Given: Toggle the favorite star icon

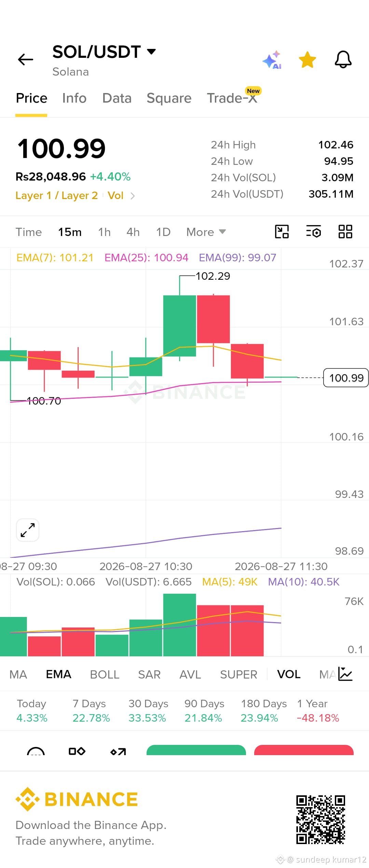Looking at the screenshot, I should pyautogui.click(x=307, y=60).
